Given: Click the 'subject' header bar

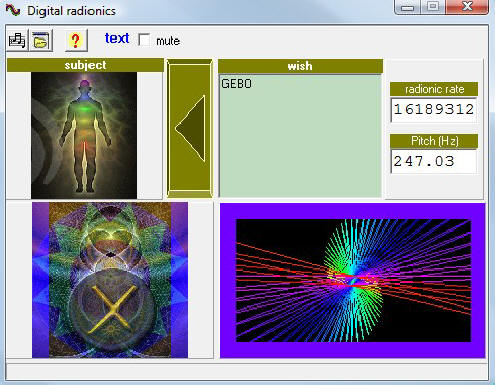Looking at the screenshot, I should pos(85,65).
